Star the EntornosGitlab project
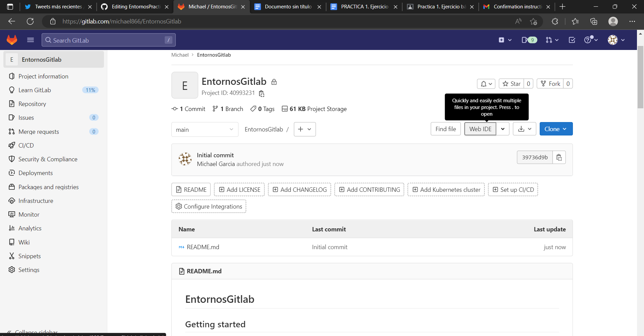Screen dimensions: 644x336 tap(512, 83)
